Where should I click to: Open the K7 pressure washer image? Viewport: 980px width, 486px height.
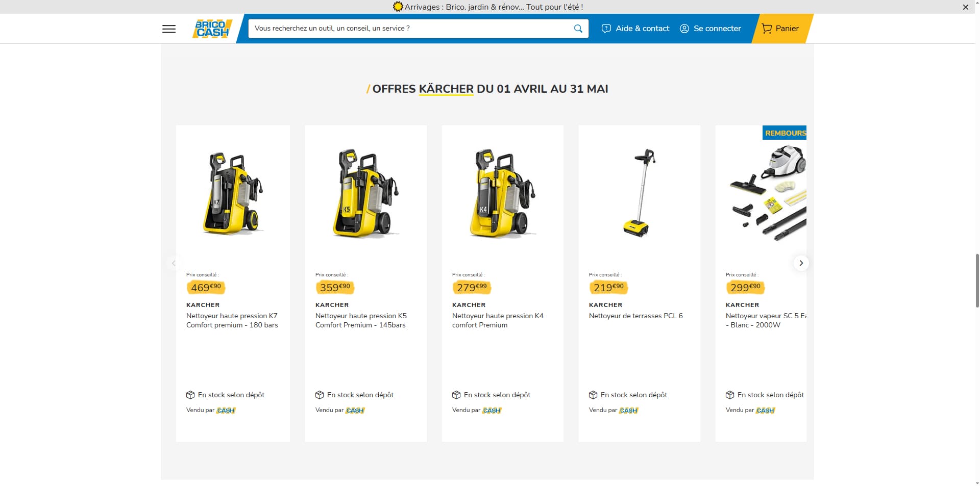[233, 193]
